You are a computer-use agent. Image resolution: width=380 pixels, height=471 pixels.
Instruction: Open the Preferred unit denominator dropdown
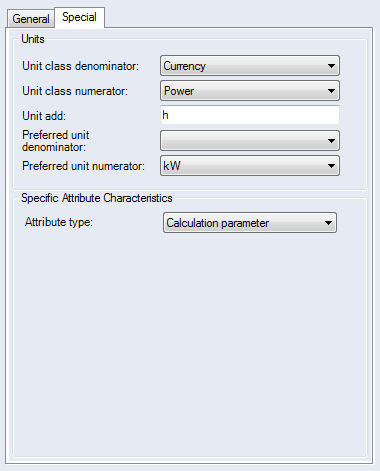point(250,141)
